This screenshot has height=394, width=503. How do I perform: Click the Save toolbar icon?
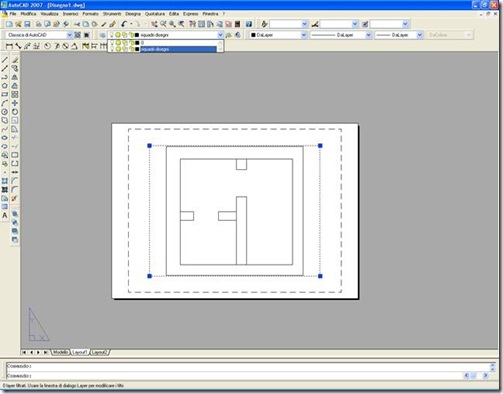[x=27, y=24]
